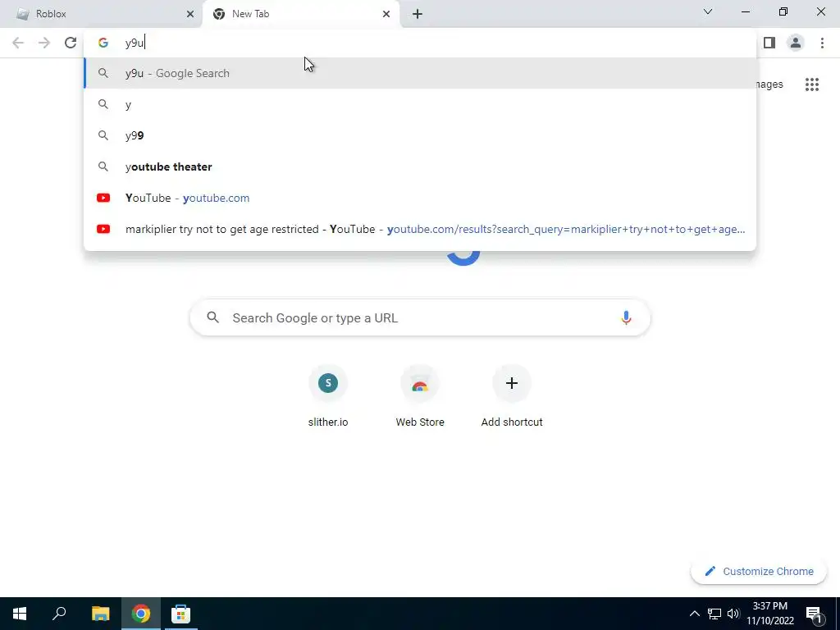The height and width of the screenshot is (630, 840).
Task: Expand the tab search dropdown arrow
Action: [x=708, y=11]
